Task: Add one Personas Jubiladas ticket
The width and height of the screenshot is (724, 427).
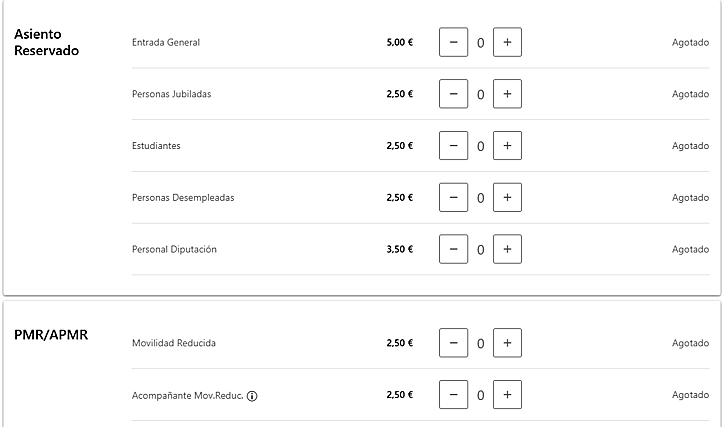Action: point(507,94)
